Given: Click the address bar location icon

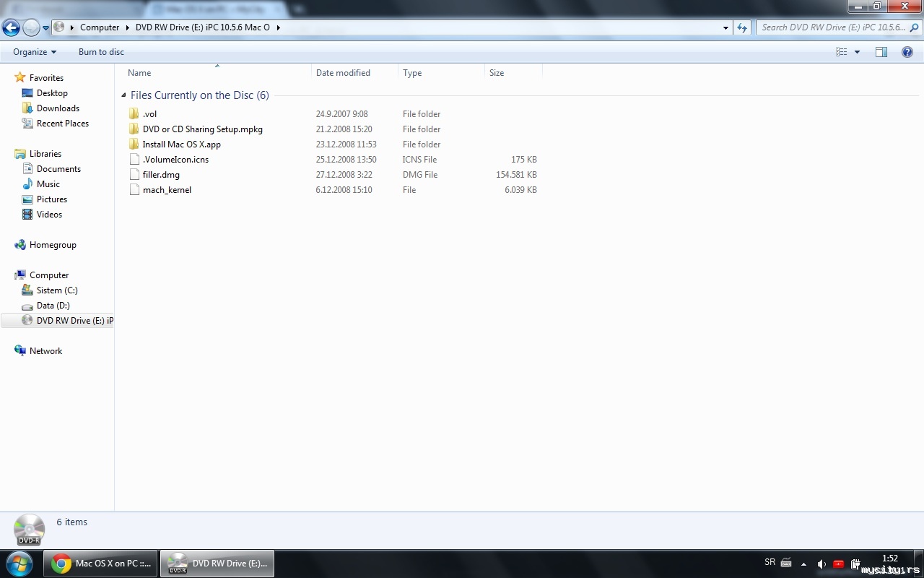Looking at the screenshot, I should coord(59,27).
